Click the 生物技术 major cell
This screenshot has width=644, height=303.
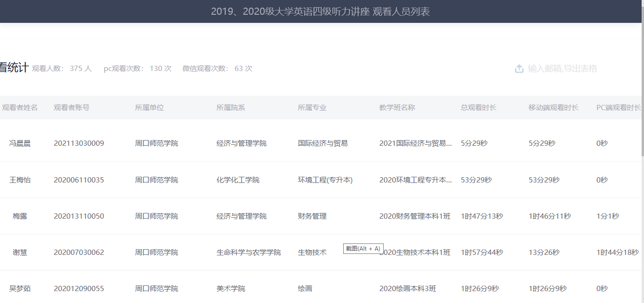coord(312,252)
